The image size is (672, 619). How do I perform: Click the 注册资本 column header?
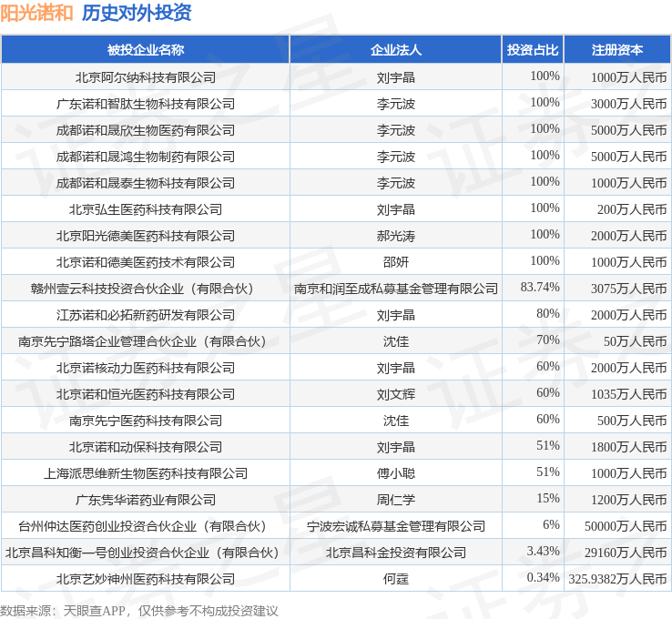click(617, 50)
